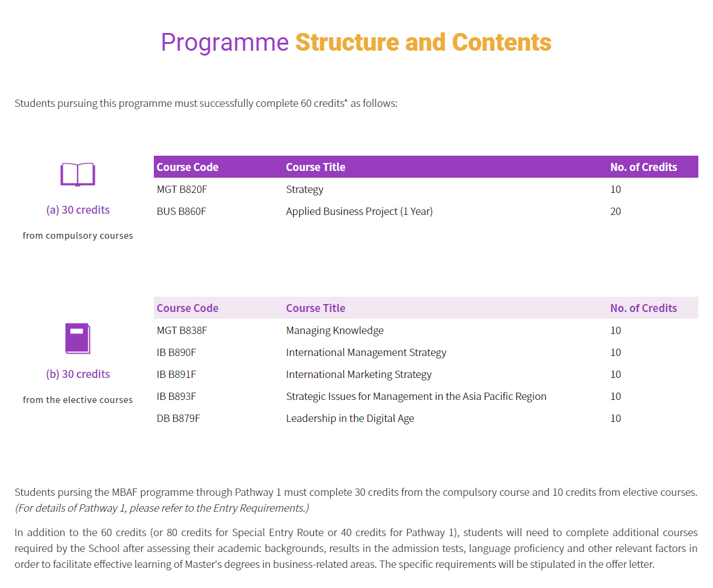Click the purple Course Title column header
Screen dimensions: 713x588
316,167
